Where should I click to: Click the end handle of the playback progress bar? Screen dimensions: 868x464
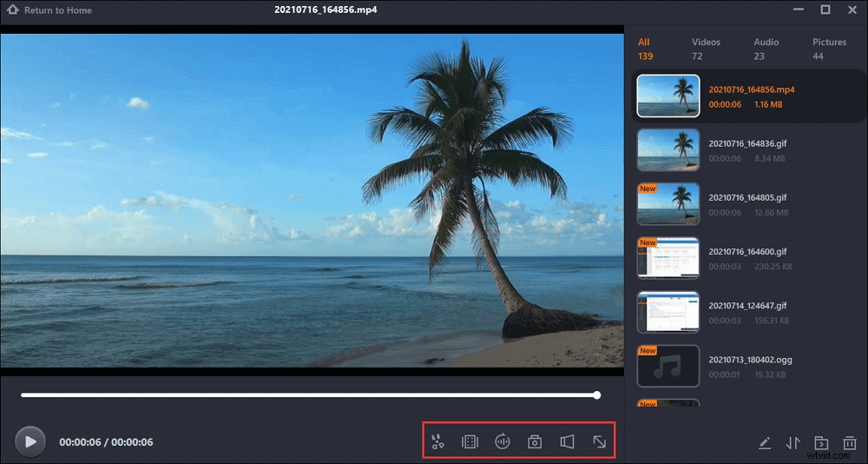tap(597, 394)
